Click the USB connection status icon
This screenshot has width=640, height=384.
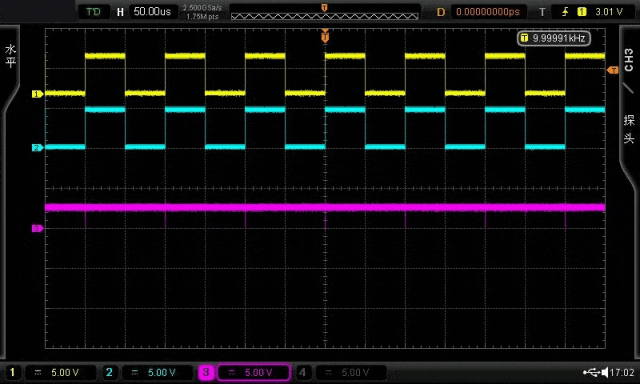[x=591, y=372]
